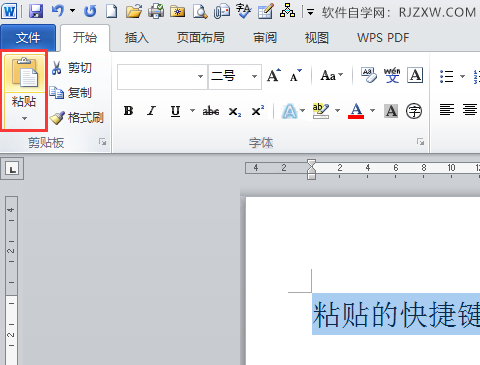Image resolution: width=480 pixels, height=365 pixels.
Task: Open the 文件 file menu button
Action: click(28, 38)
